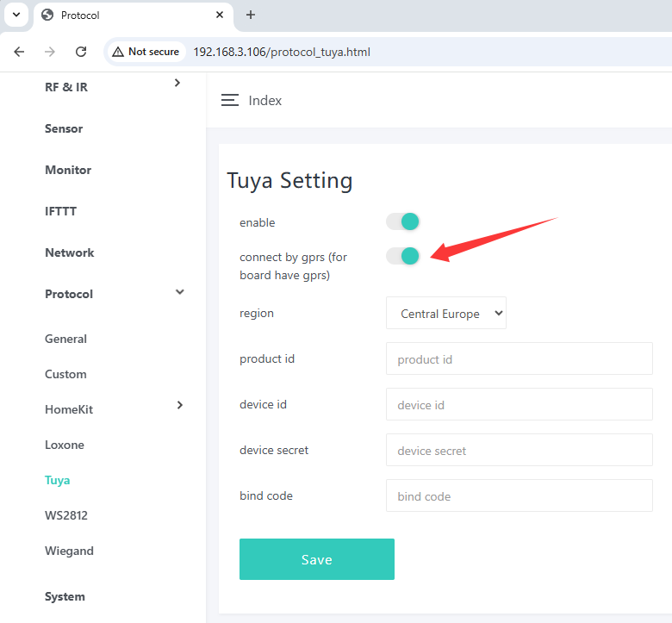The width and height of the screenshot is (672, 623).
Task: Open the RF & IR menu item
Action: coord(66,87)
